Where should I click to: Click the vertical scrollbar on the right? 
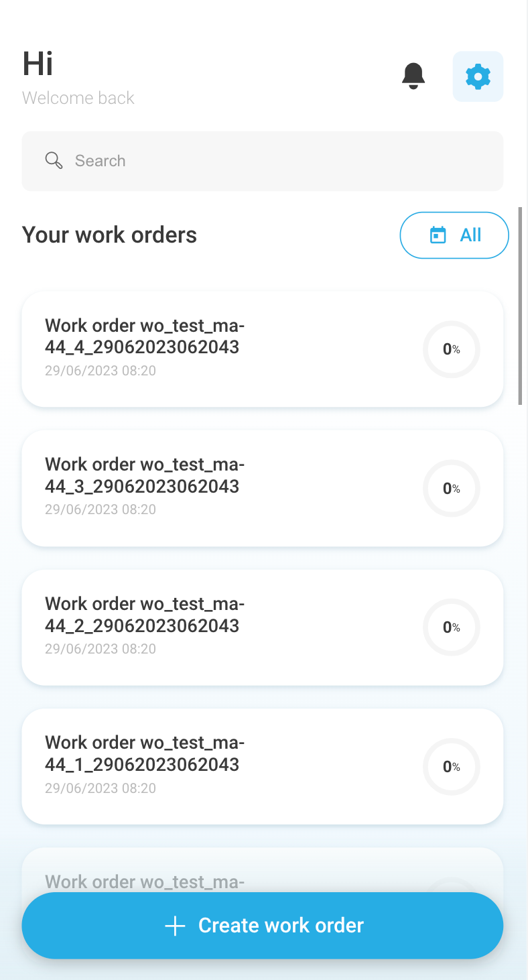pyautogui.click(x=521, y=306)
